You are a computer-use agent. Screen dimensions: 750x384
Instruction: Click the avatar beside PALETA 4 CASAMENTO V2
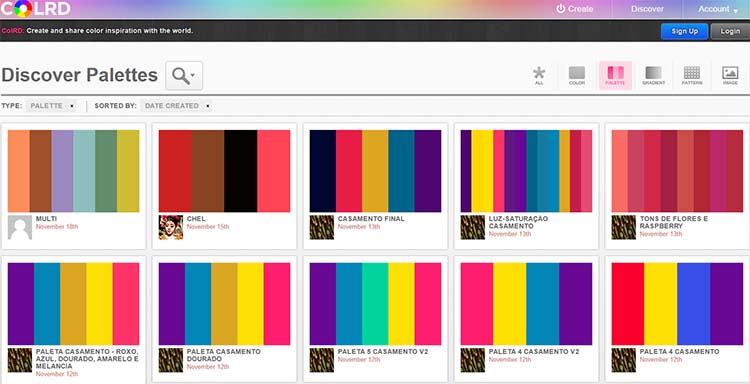tap(473, 360)
